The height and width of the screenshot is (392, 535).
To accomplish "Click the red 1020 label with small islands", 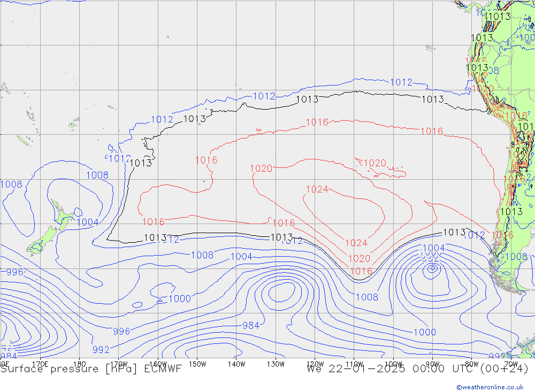I will [374, 163].
